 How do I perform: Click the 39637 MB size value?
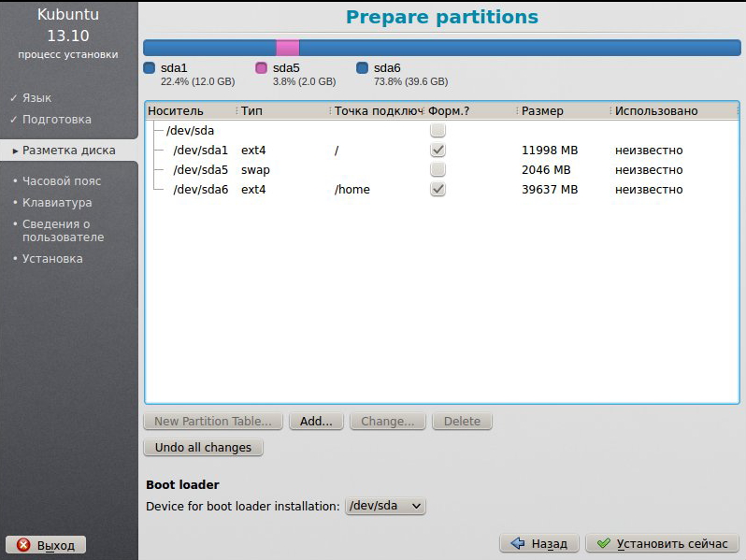coord(550,190)
